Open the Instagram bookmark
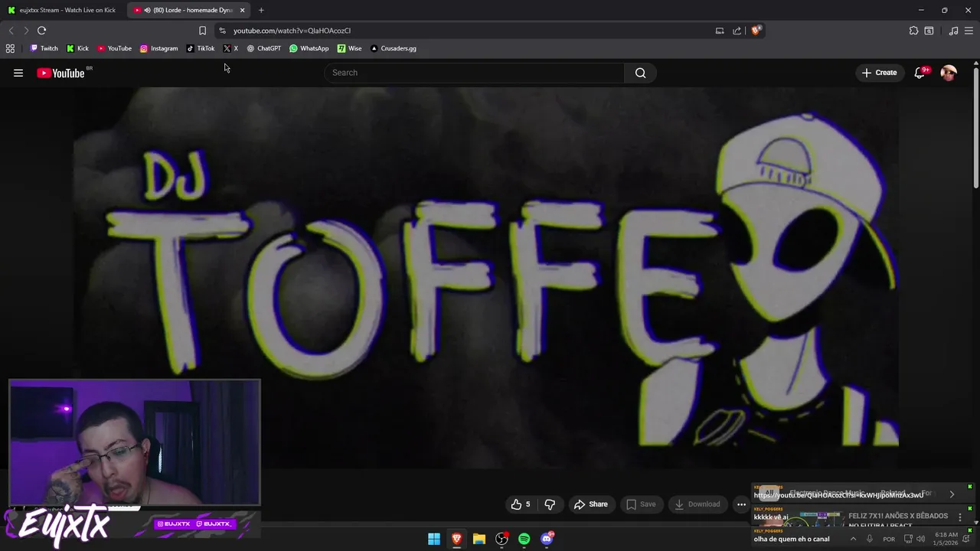Viewport: 980px width, 551px height. 158,48
